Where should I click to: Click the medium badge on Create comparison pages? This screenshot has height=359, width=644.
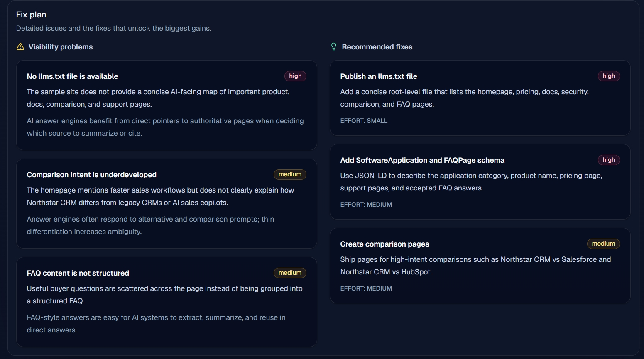603,244
